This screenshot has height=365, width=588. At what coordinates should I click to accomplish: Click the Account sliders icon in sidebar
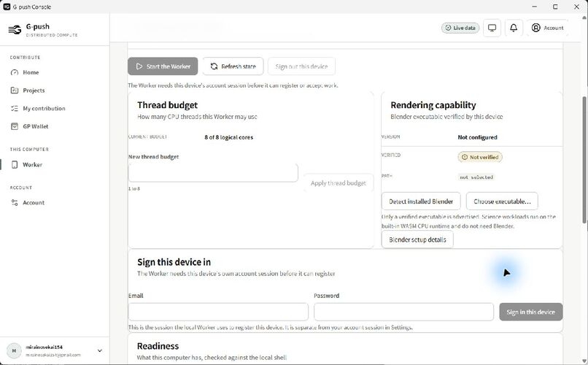[x=15, y=202]
